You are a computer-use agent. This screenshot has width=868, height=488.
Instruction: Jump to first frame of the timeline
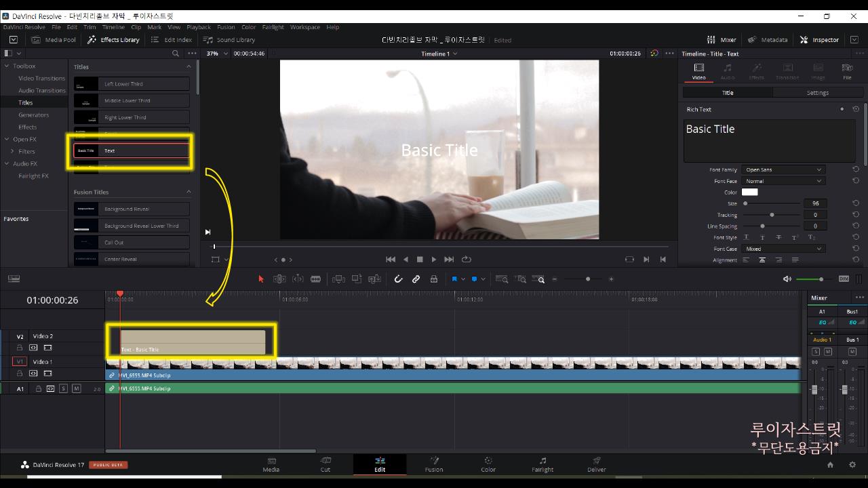pyautogui.click(x=391, y=259)
